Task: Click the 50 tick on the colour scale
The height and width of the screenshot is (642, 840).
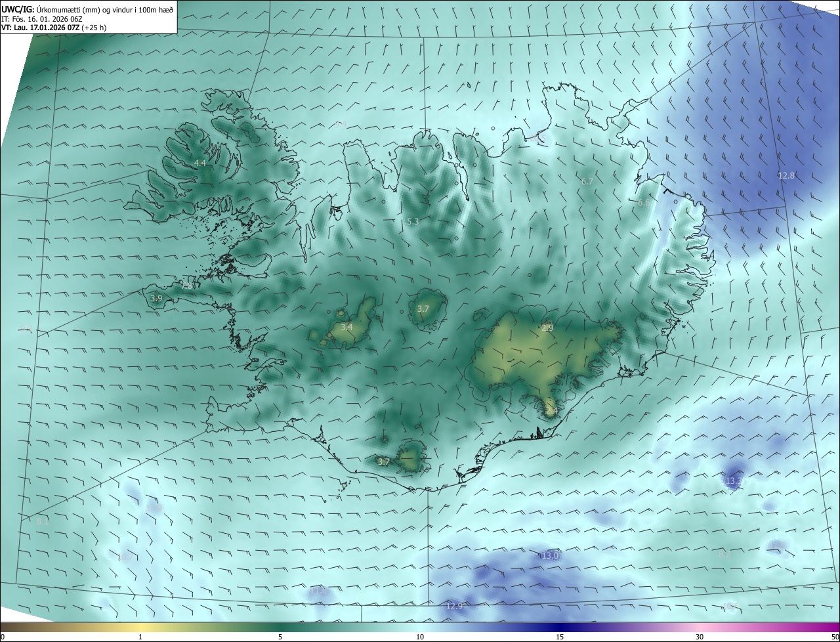Action: [x=835, y=637]
